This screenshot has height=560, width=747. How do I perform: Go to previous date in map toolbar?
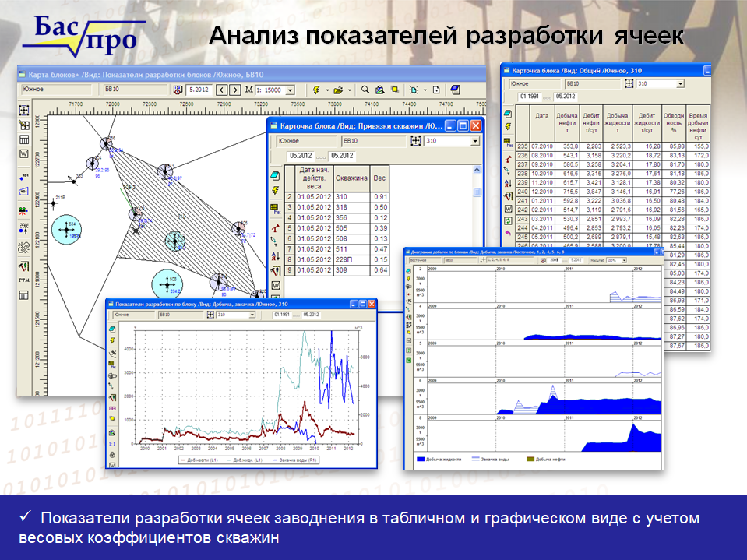coord(221,90)
